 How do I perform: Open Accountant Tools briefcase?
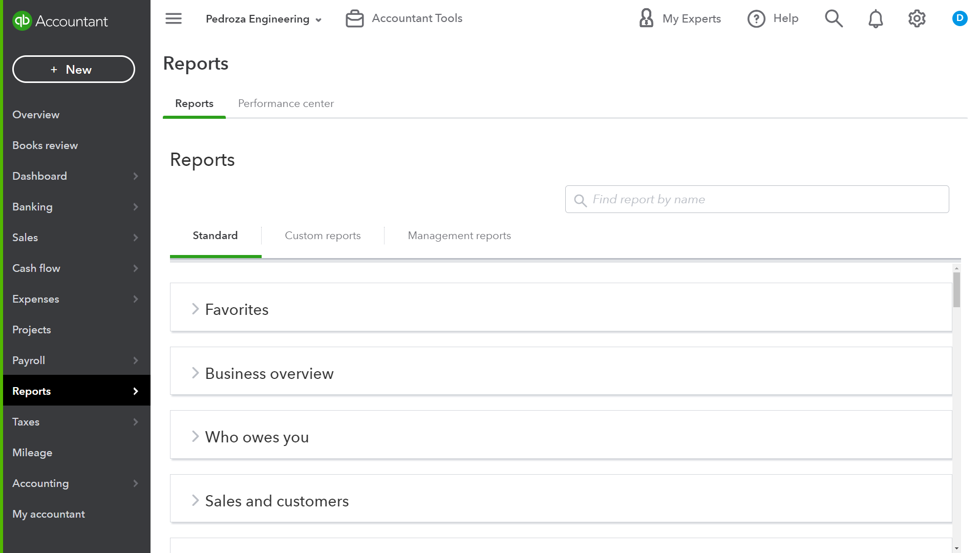[x=404, y=18]
